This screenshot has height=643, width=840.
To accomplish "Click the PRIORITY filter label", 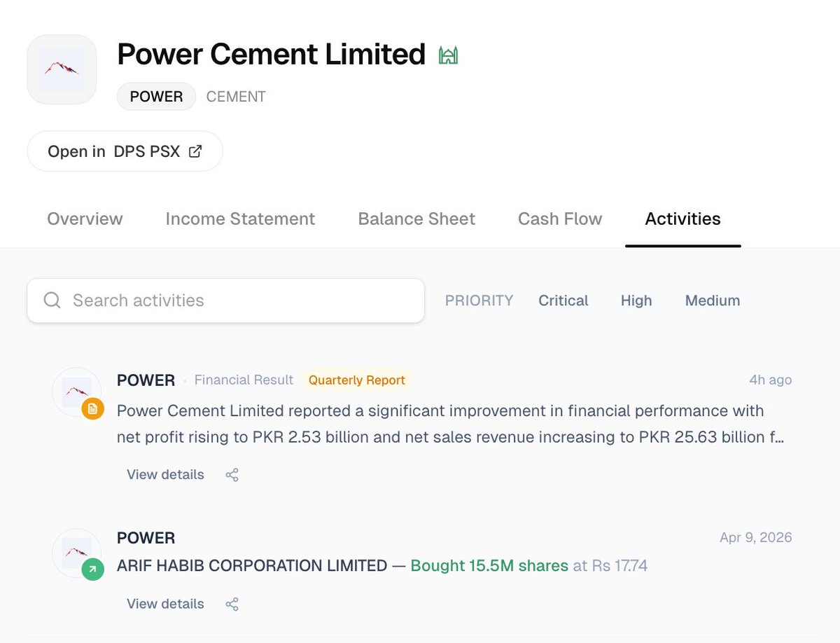I will [x=479, y=300].
